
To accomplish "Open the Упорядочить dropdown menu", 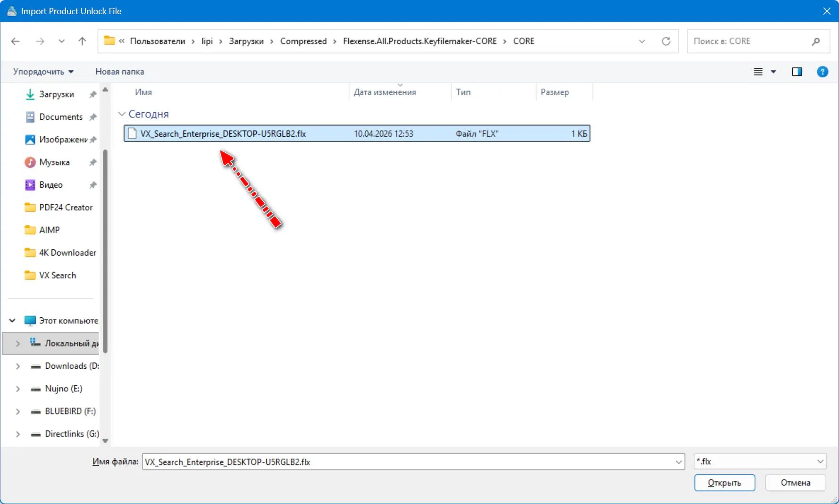I will (x=43, y=72).
